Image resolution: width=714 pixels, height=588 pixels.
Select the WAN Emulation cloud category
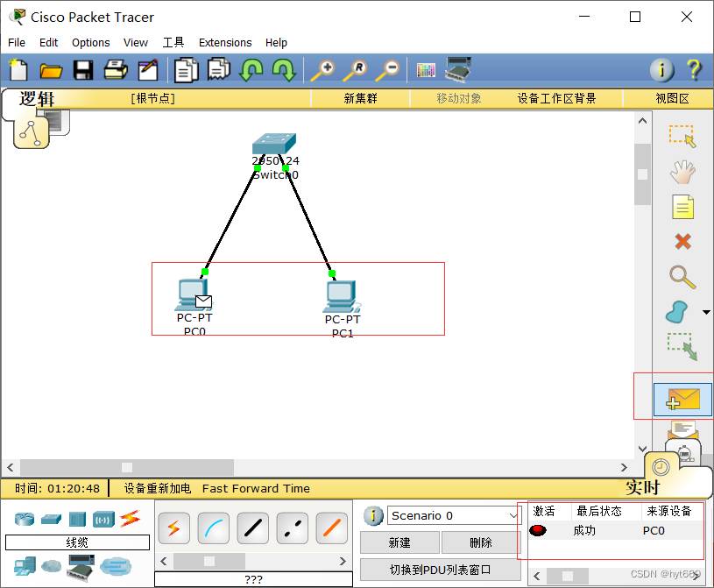click(51, 566)
